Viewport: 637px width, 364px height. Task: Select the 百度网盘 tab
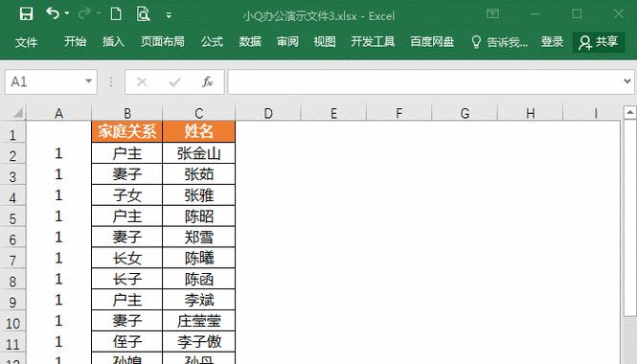coord(432,41)
